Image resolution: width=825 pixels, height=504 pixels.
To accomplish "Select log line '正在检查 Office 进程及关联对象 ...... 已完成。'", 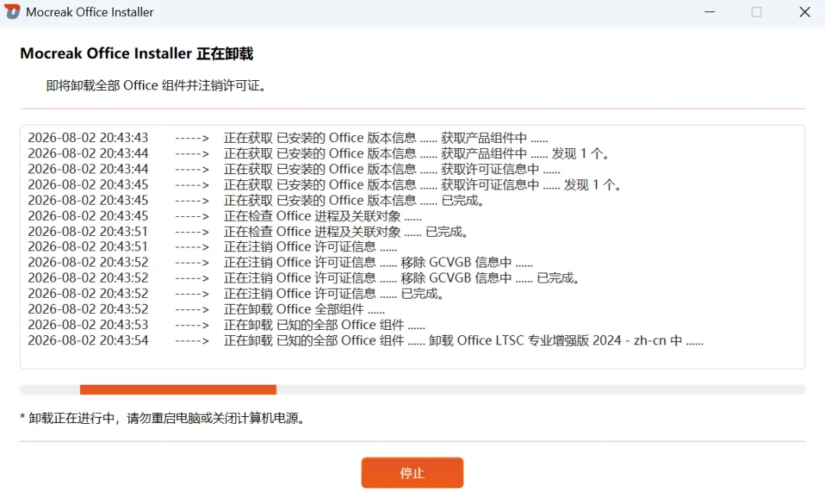I will 248,231.
